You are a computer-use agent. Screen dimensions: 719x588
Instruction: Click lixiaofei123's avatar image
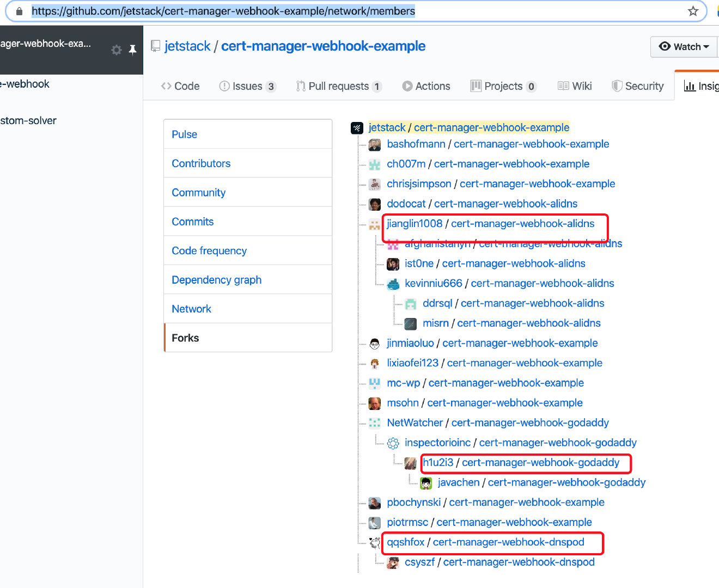375,364
